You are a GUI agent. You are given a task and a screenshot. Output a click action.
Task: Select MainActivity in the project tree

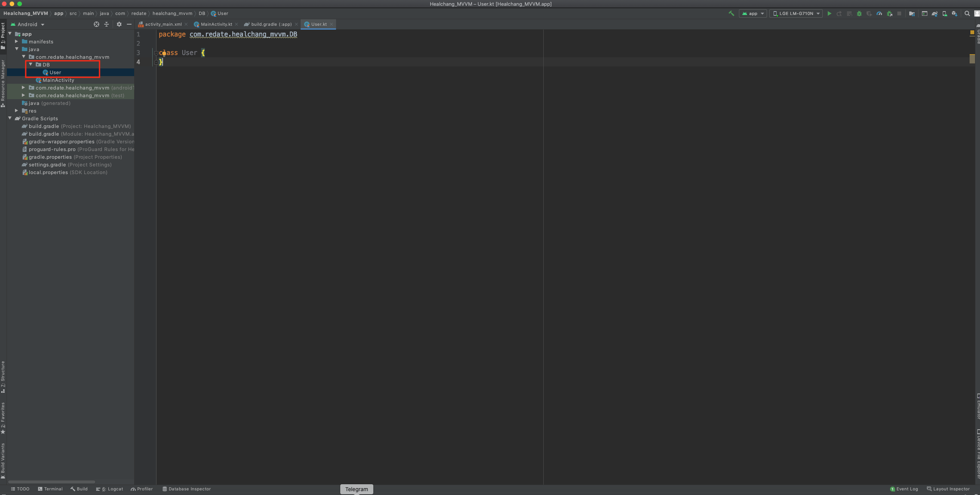(58, 80)
